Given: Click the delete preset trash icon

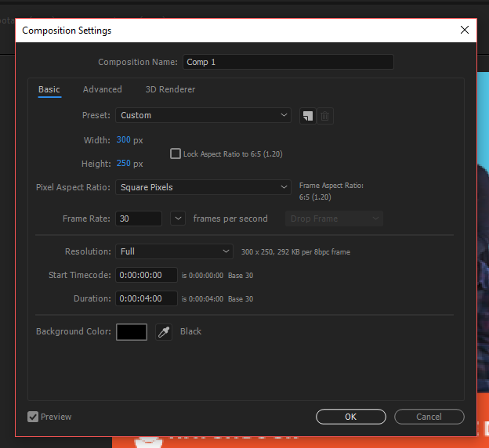Looking at the screenshot, I should click(325, 116).
